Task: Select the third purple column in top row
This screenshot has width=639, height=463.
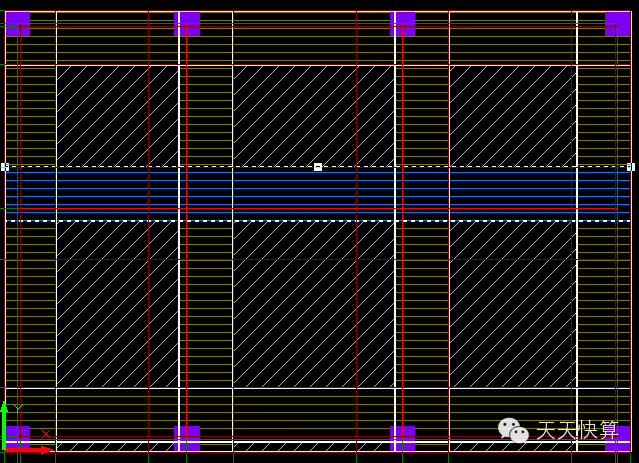Action: point(403,24)
